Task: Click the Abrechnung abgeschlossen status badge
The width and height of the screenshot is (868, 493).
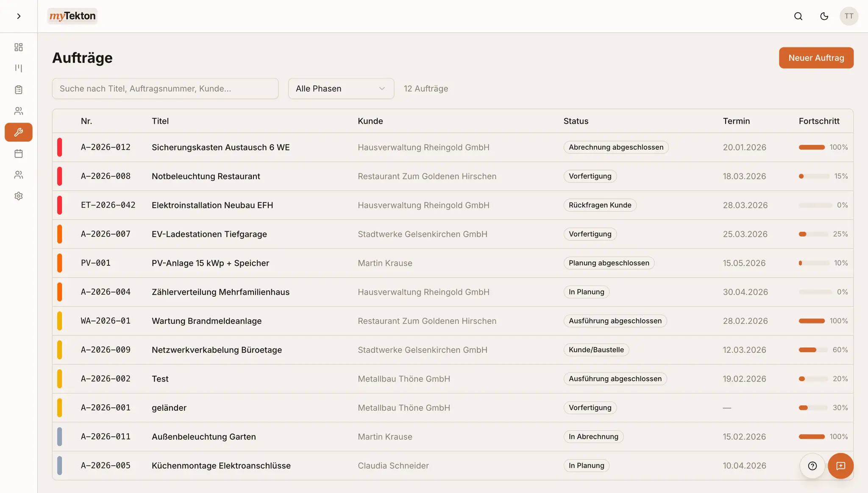Action: [616, 147]
